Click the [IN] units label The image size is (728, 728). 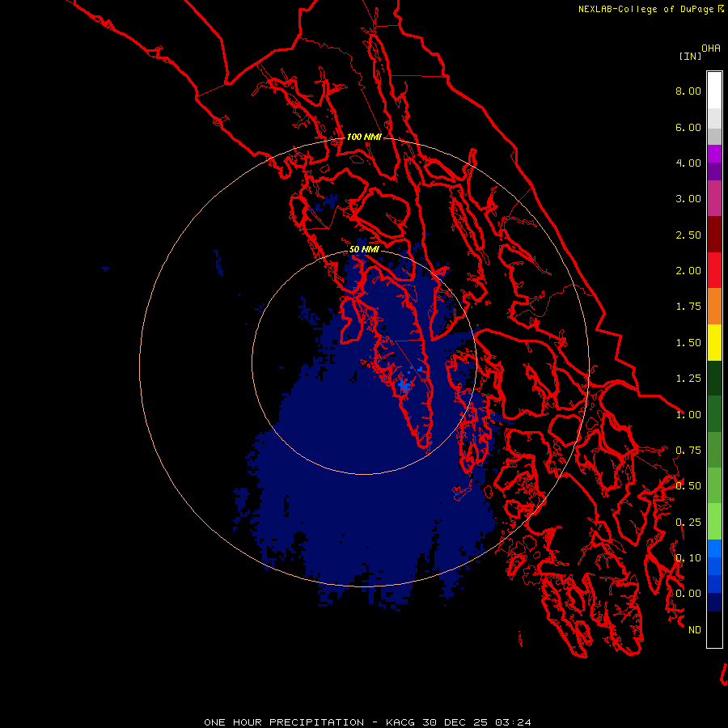[x=690, y=56]
